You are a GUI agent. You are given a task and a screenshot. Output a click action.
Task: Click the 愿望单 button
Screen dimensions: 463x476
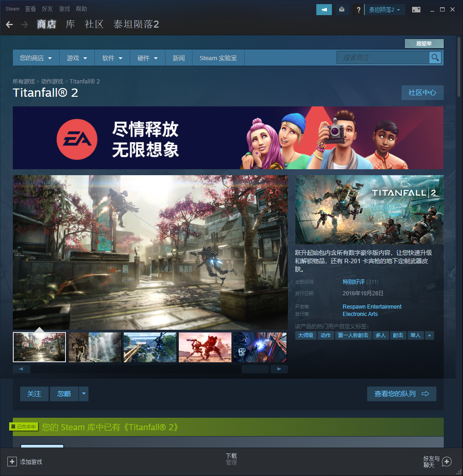(x=424, y=44)
